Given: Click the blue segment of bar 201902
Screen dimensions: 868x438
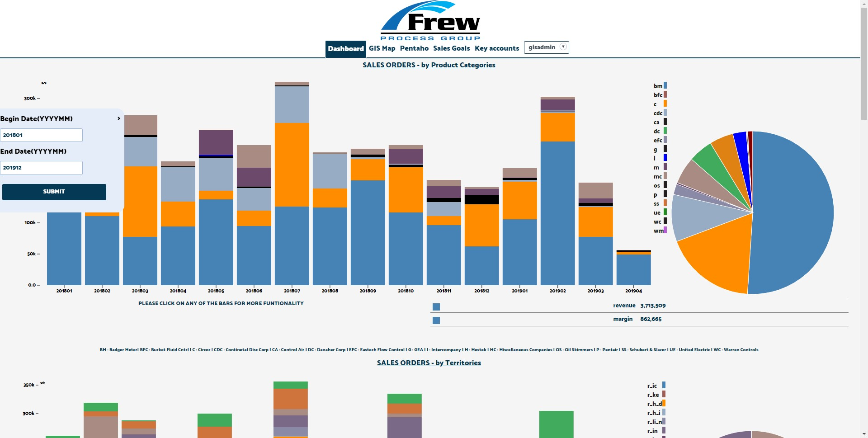Looking at the screenshot, I should click(x=558, y=213).
